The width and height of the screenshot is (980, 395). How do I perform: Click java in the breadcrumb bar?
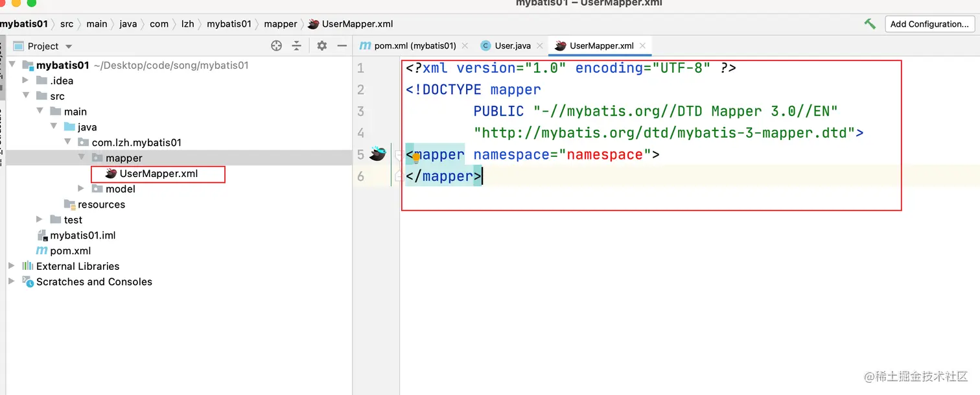(x=128, y=24)
